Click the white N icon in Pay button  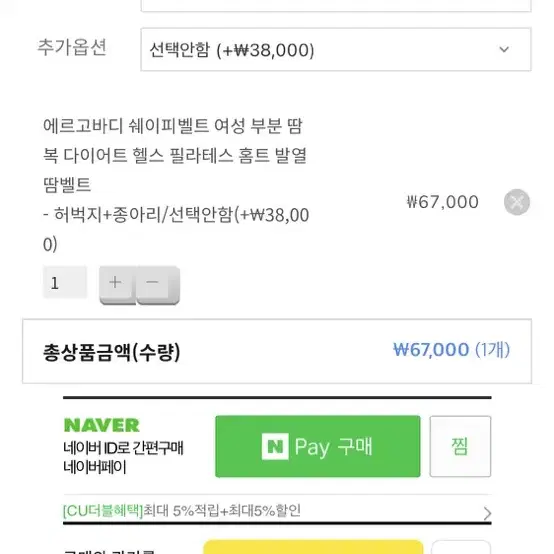click(x=275, y=446)
